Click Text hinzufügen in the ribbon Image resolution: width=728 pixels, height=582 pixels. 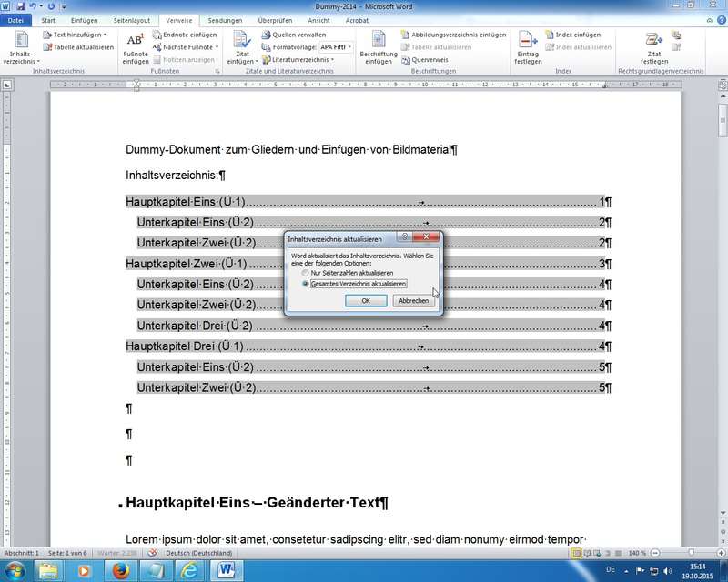tap(75, 35)
